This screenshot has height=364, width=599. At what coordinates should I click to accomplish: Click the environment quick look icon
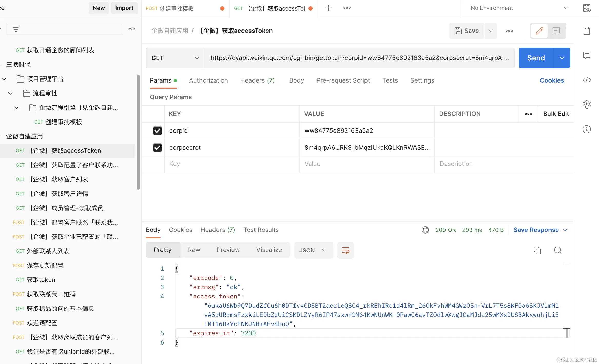point(586,8)
